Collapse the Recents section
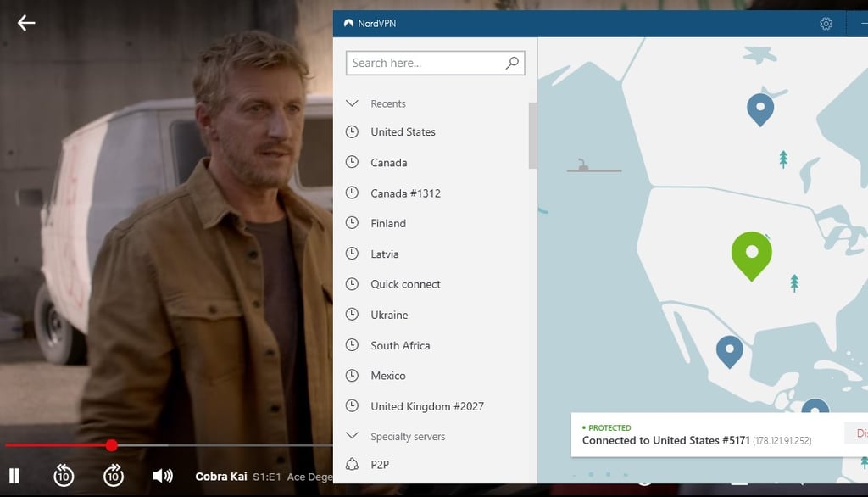Viewport: 868px width, 497px height. [x=352, y=103]
